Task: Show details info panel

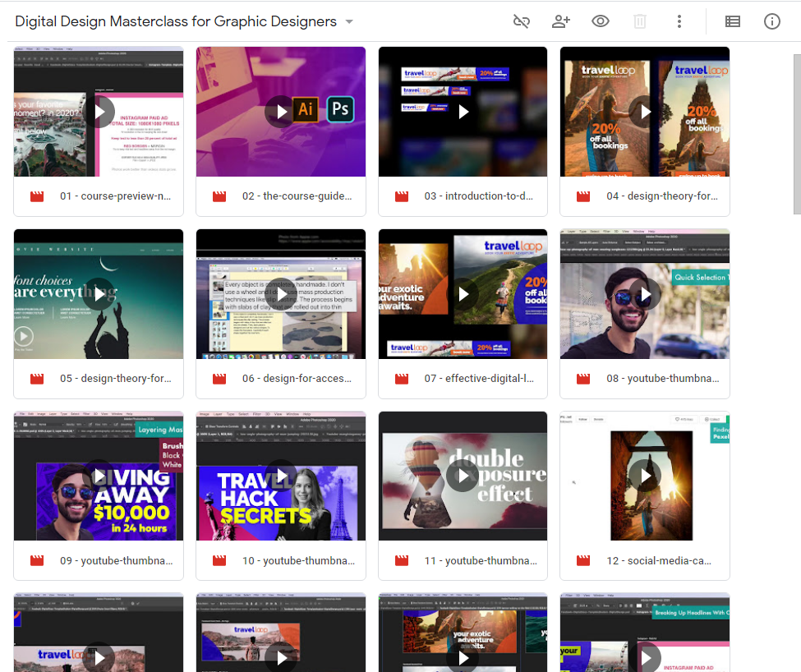Action: pyautogui.click(x=772, y=21)
